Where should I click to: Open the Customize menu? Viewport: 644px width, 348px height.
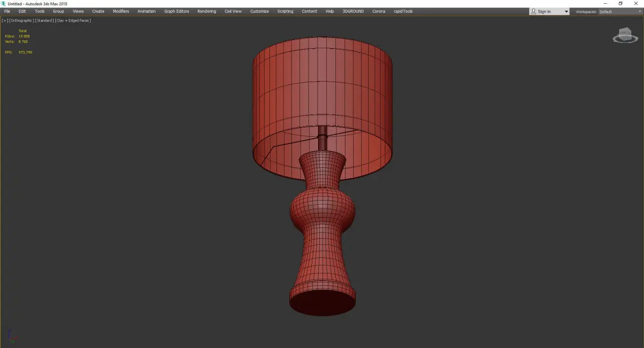coord(259,11)
